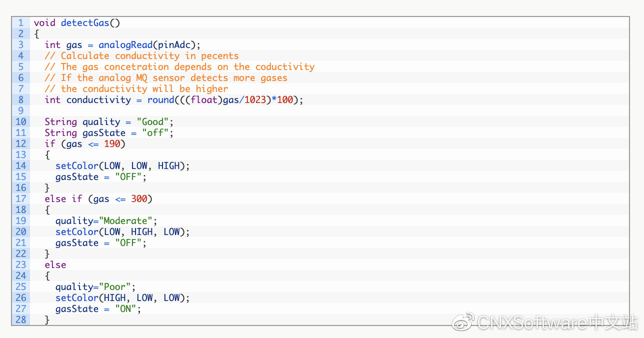Click line number 1 in the gutter
Image resolution: width=644 pixels, height=338 pixels.
coord(20,23)
